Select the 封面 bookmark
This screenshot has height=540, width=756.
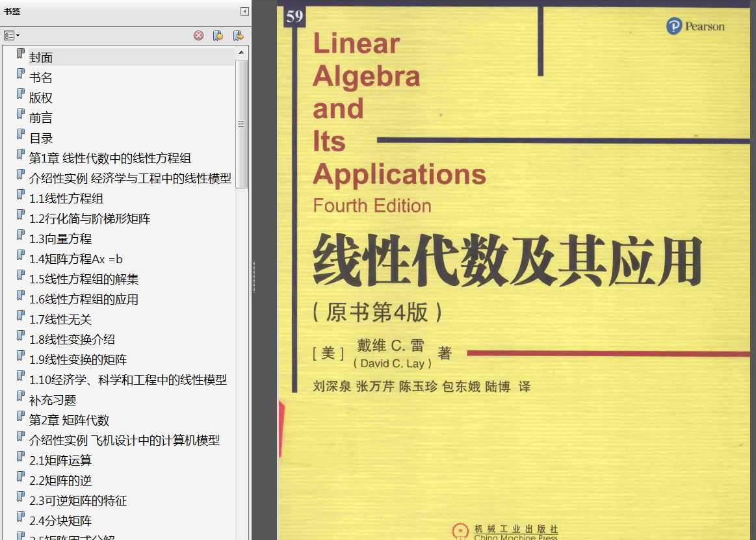coord(41,57)
